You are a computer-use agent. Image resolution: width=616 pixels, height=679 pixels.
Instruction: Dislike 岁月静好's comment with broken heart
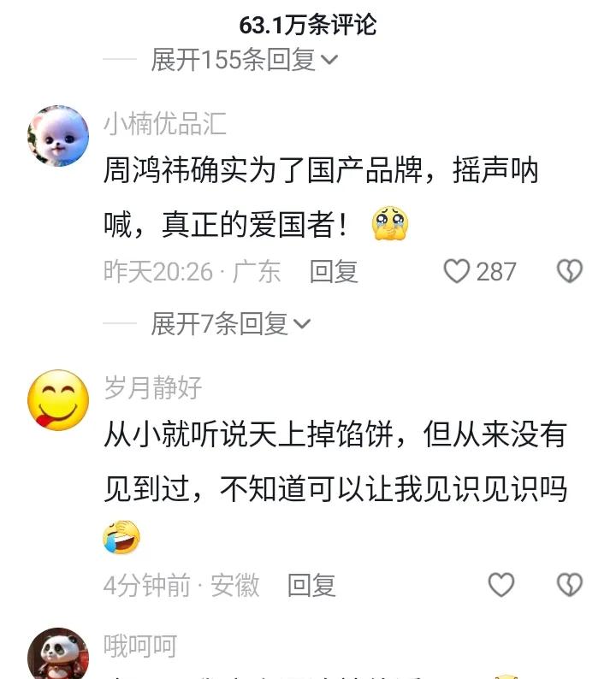570,585
